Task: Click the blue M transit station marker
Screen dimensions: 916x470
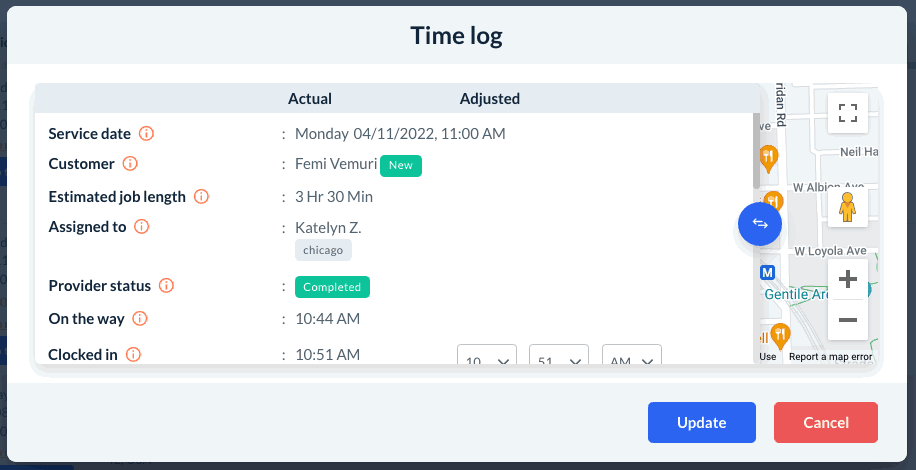Action: click(767, 272)
